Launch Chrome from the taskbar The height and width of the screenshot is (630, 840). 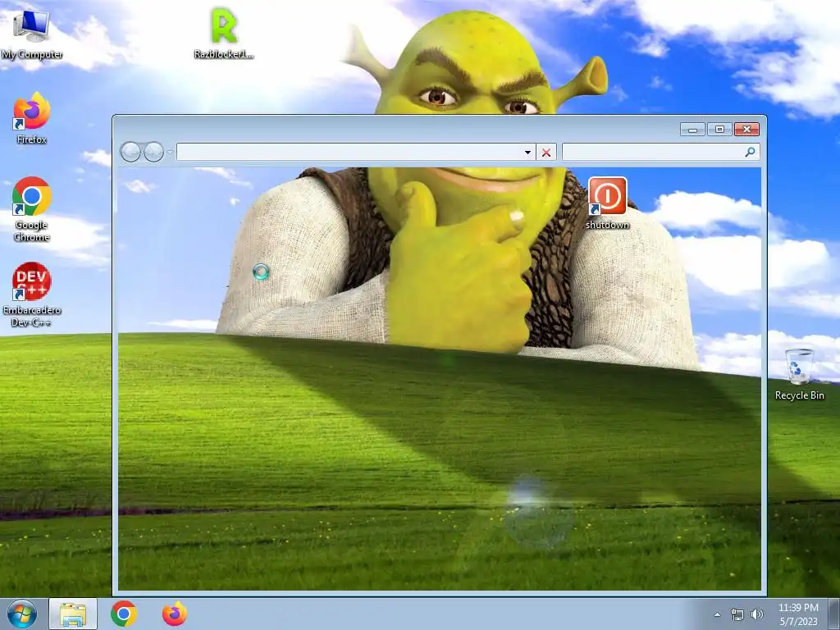(x=124, y=614)
